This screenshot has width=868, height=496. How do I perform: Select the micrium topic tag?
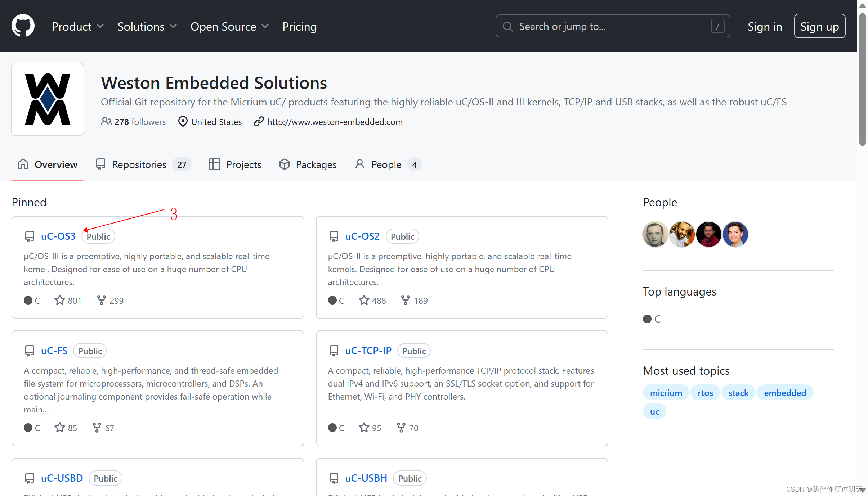[666, 393]
